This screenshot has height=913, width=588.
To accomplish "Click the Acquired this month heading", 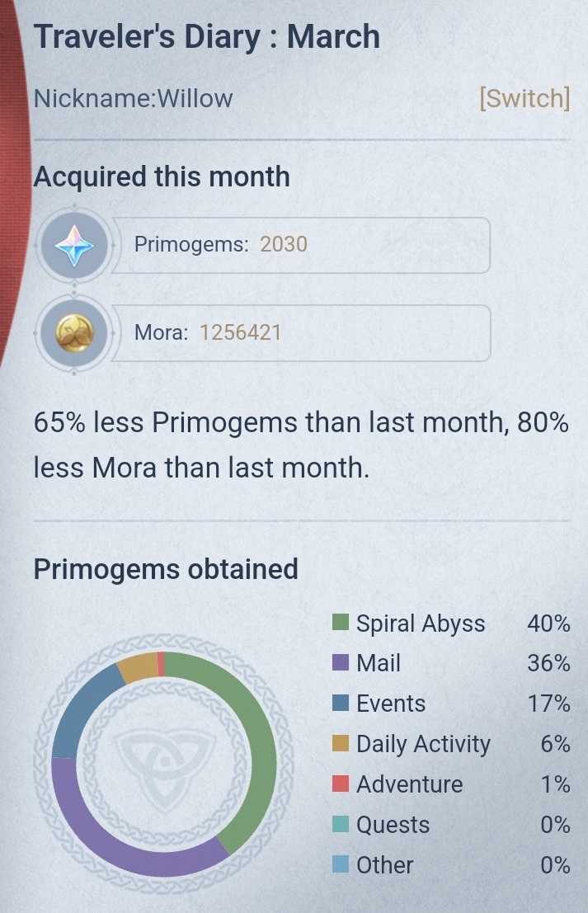I will [161, 176].
